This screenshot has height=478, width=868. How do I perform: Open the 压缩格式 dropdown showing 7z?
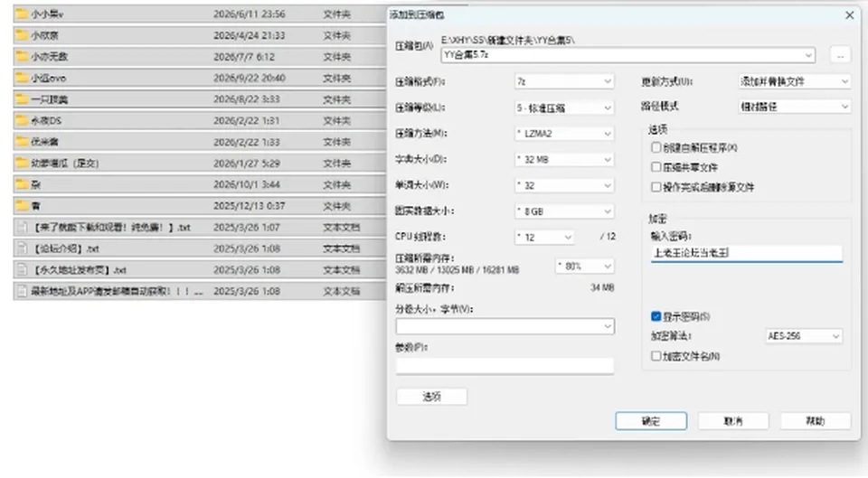pyautogui.click(x=564, y=81)
